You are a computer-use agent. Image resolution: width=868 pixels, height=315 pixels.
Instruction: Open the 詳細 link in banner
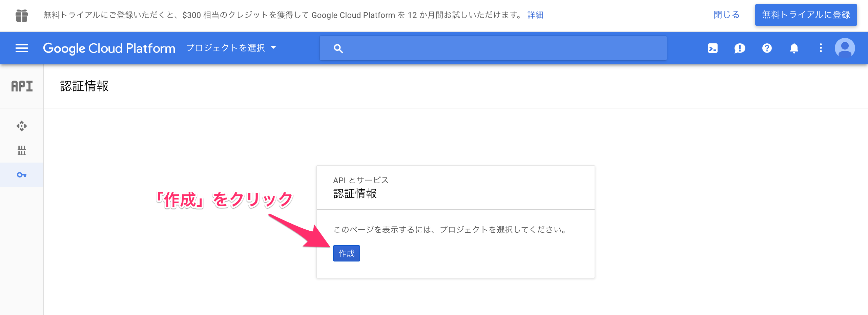(535, 15)
